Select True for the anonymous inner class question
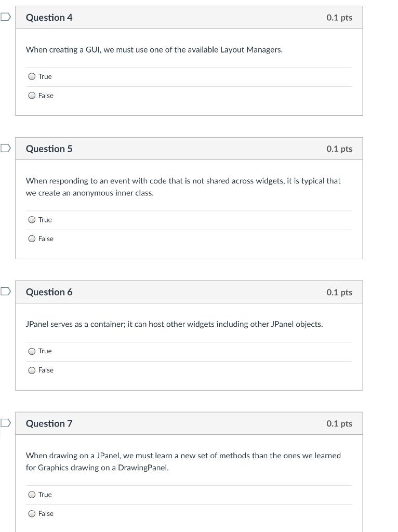The height and width of the screenshot is (532, 398). [32, 220]
